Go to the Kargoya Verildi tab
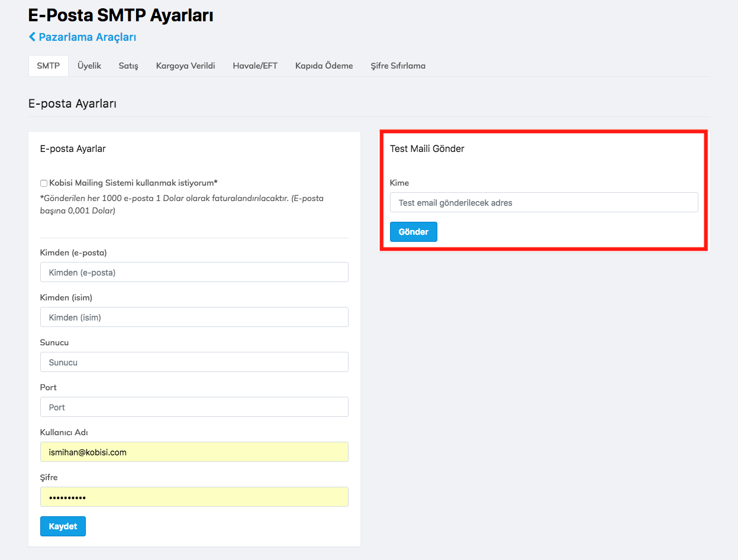The image size is (738, 560). [185, 66]
